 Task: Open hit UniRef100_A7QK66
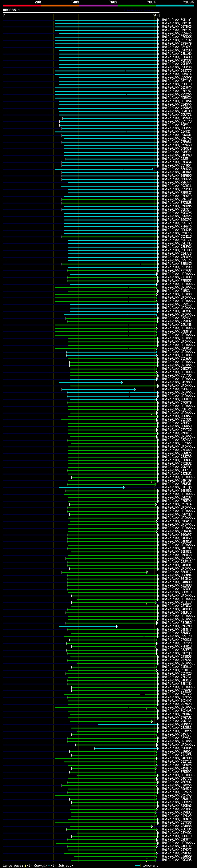[177, 37]
